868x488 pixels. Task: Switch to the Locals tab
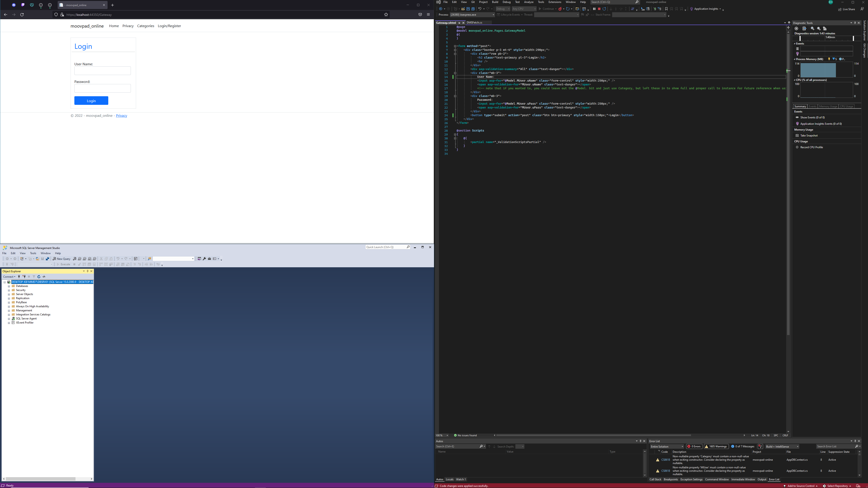[x=450, y=479]
